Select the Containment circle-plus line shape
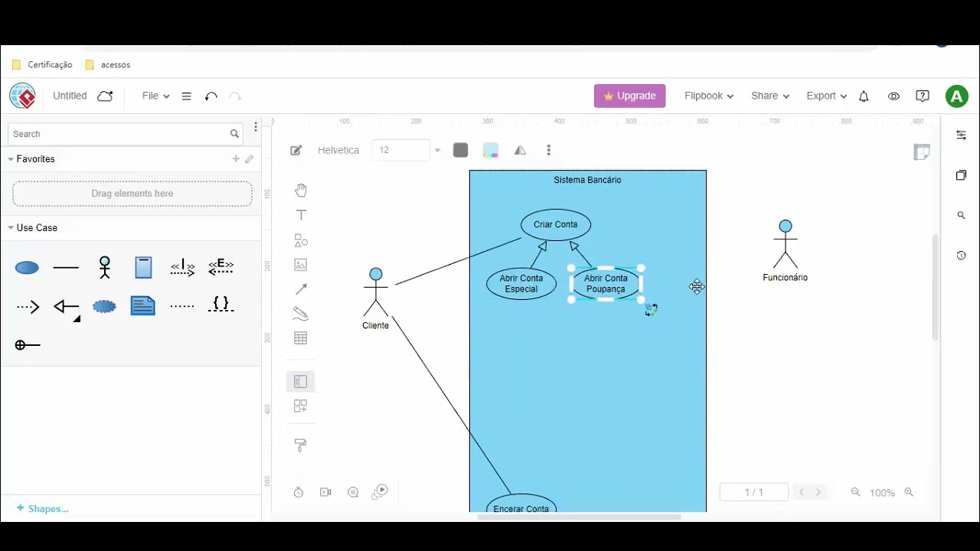The height and width of the screenshot is (551, 980). 28,345
